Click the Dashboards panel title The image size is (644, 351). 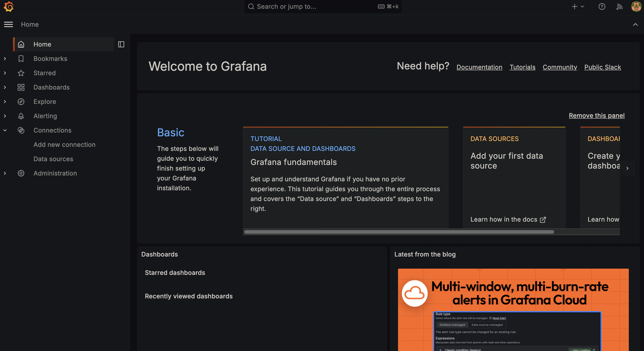click(x=159, y=254)
